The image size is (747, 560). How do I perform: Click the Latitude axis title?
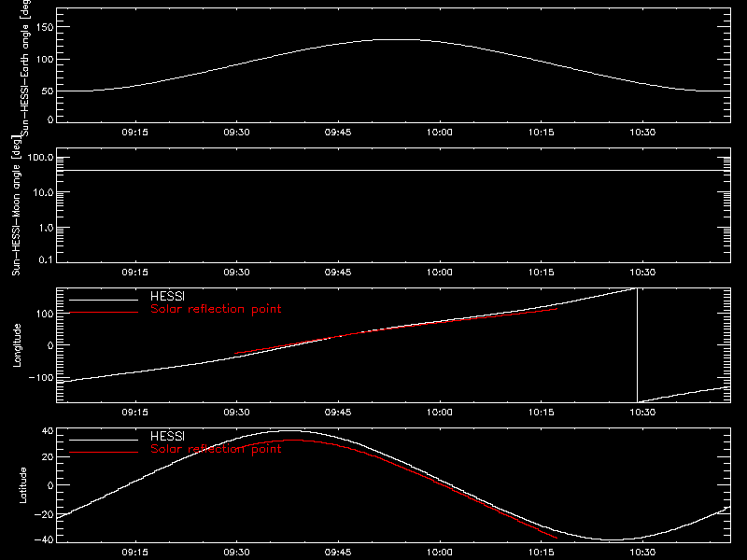pyautogui.click(x=22, y=485)
